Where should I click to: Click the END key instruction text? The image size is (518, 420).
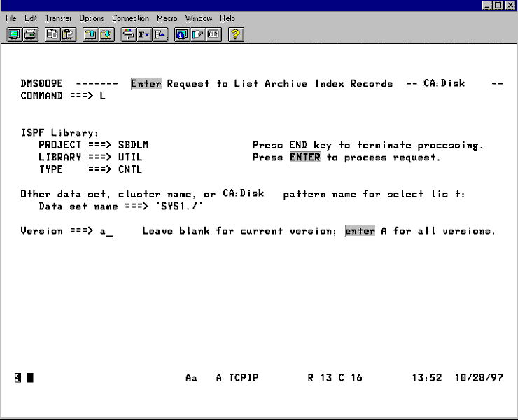coord(368,145)
